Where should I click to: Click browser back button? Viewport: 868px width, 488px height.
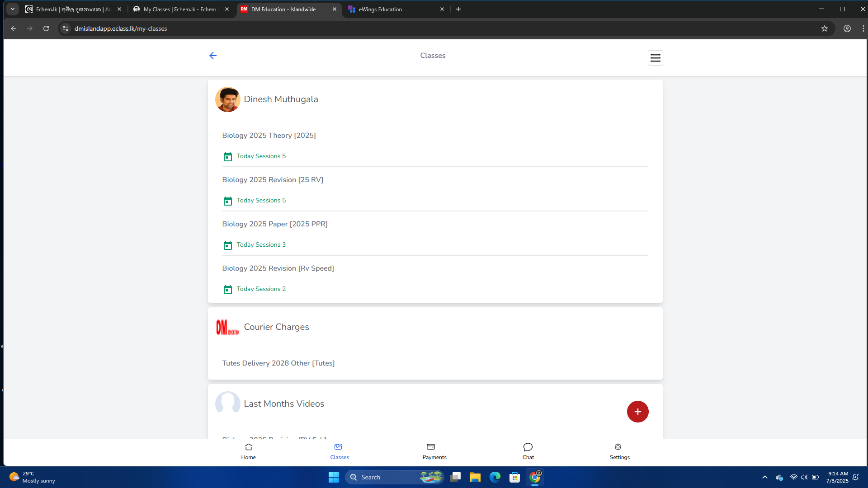[x=14, y=28]
